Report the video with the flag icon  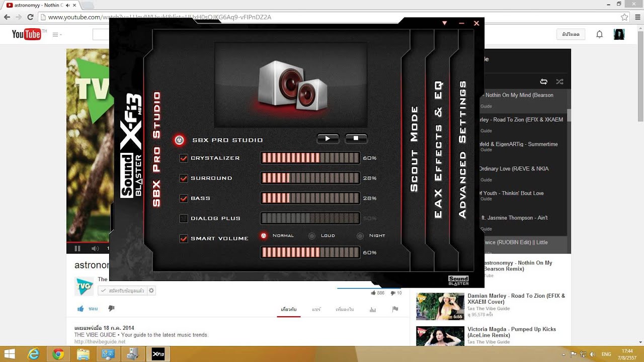click(395, 309)
